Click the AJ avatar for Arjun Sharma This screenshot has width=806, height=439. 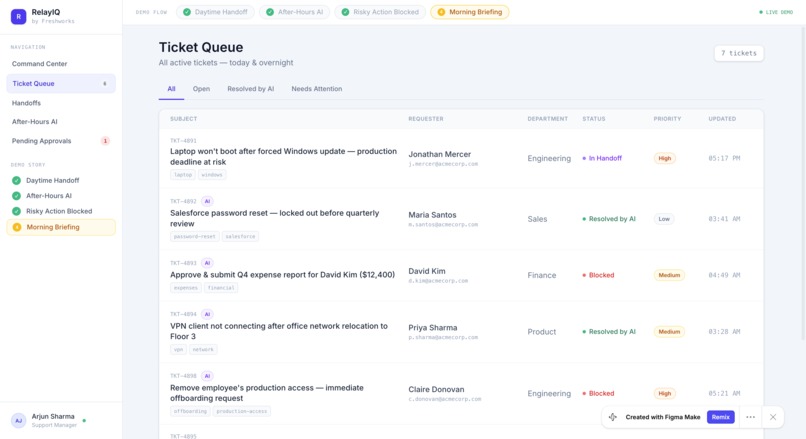[19, 420]
